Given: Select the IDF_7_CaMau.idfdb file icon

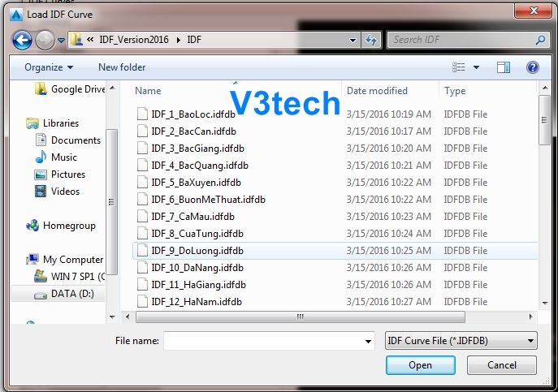Looking at the screenshot, I should [x=142, y=216].
